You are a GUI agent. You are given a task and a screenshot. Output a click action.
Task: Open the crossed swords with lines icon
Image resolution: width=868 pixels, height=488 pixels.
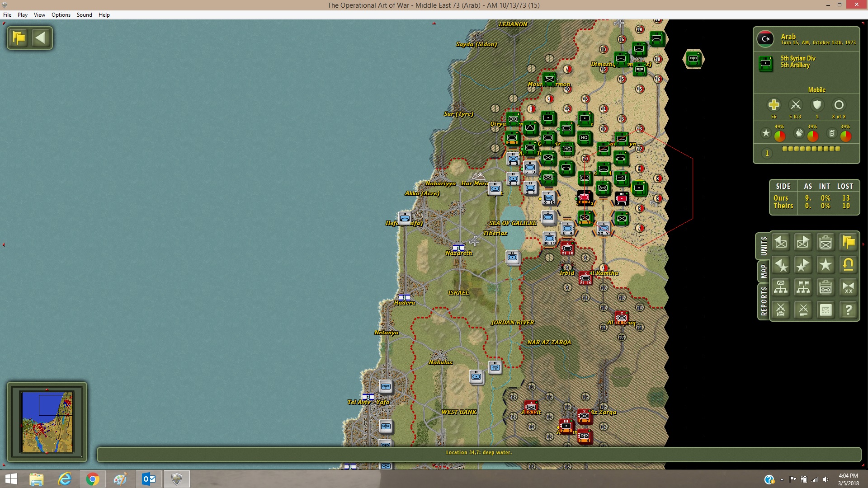tap(803, 310)
